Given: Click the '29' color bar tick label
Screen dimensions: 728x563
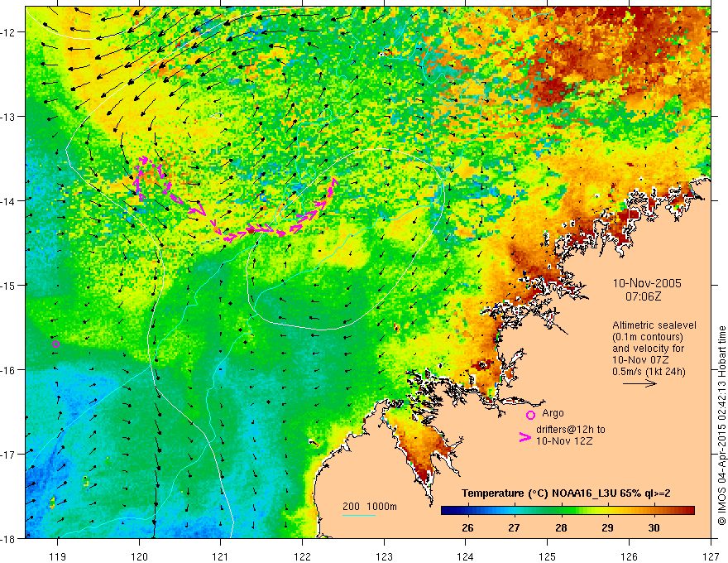Looking at the screenshot, I should (607, 528).
